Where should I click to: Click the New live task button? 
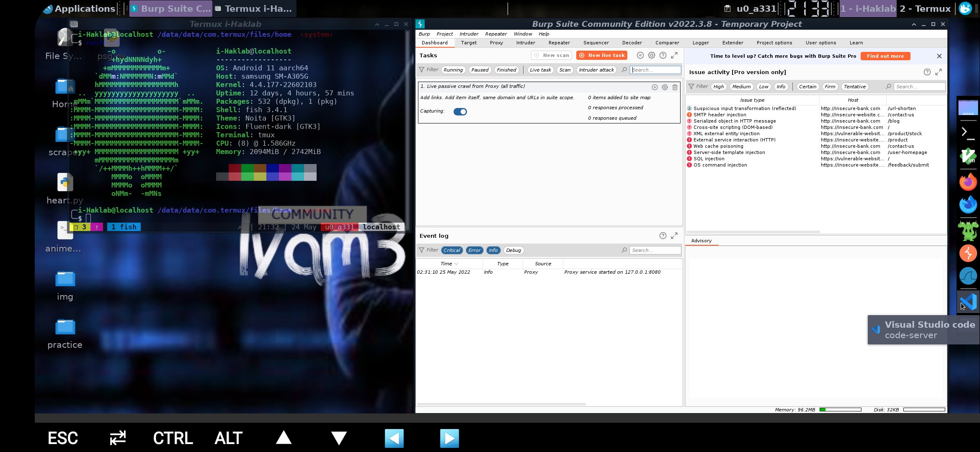coord(602,55)
